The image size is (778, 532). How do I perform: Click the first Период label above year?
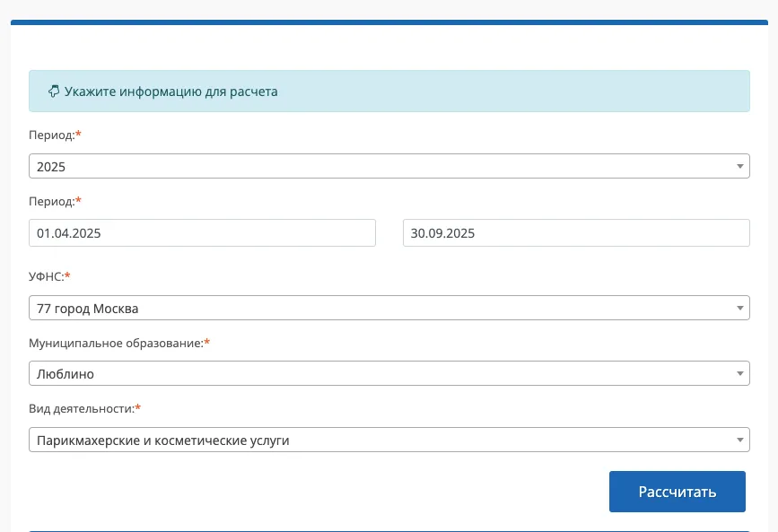51,135
